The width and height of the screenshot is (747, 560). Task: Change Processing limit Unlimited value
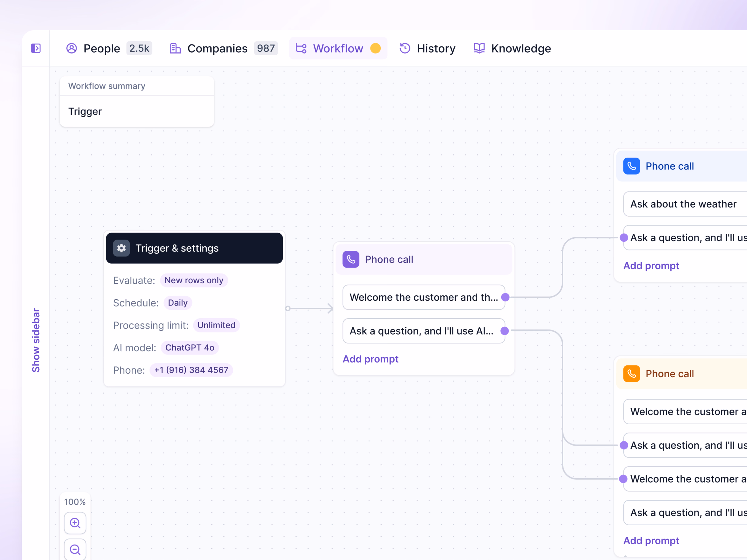(216, 325)
